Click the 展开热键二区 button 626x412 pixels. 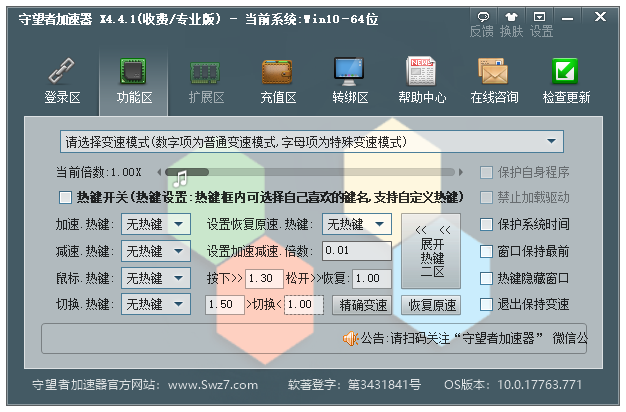tap(431, 251)
